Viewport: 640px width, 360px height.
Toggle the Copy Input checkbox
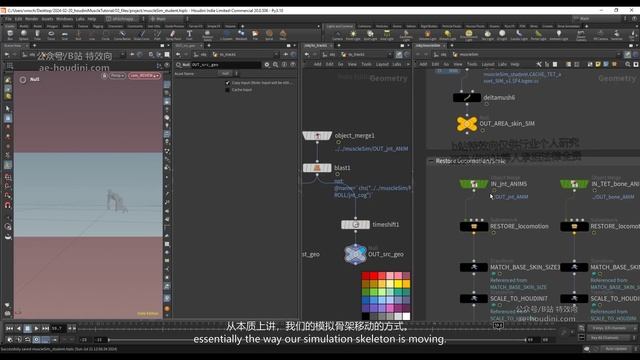(x=227, y=83)
